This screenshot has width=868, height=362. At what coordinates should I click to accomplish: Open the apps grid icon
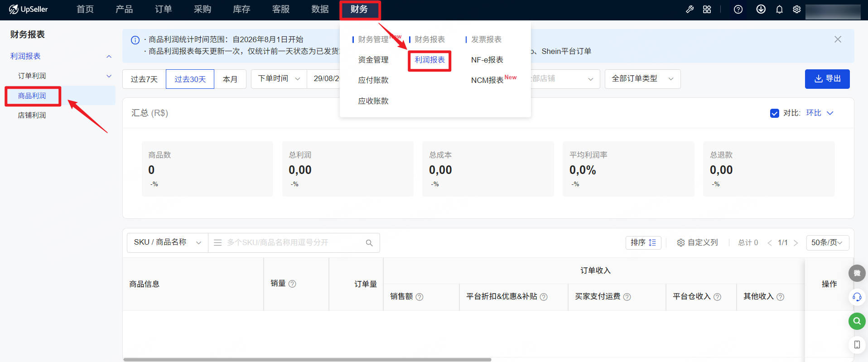(x=707, y=9)
